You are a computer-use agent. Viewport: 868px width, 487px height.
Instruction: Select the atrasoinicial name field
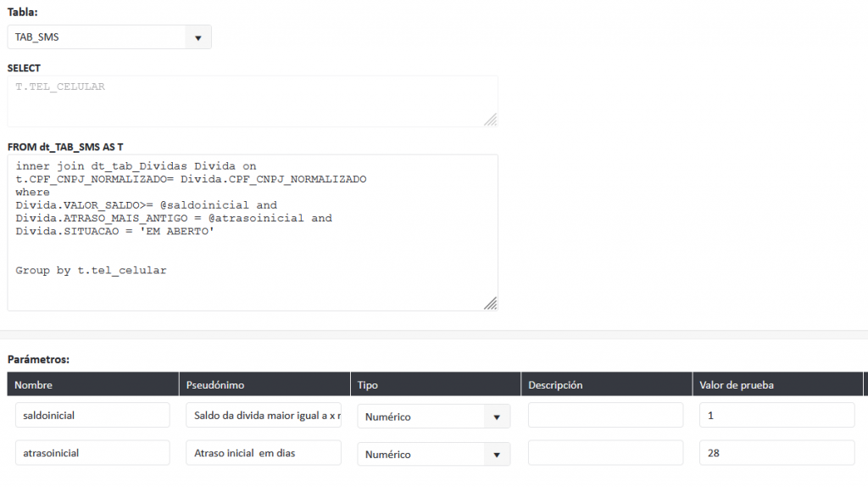pos(92,453)
